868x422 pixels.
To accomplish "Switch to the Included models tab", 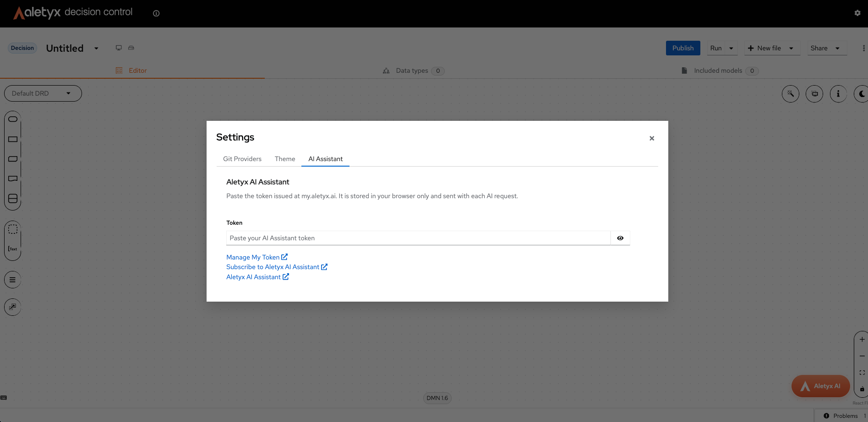I will [720, 70].
